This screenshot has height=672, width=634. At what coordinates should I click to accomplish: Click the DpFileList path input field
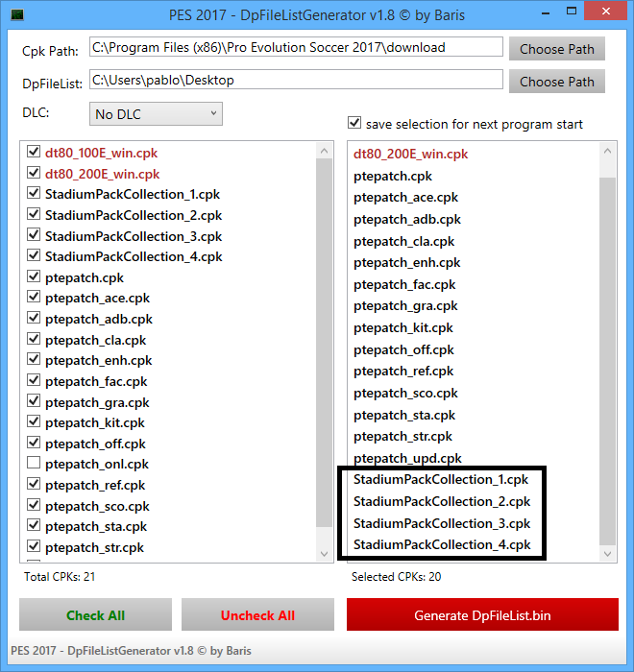[x=296, y=80]
